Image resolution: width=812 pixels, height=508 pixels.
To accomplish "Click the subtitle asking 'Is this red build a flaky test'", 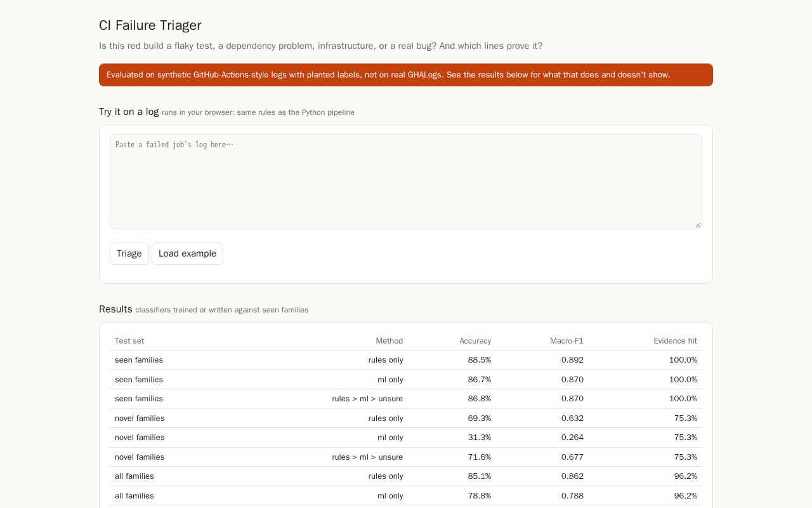I will 320,46.
